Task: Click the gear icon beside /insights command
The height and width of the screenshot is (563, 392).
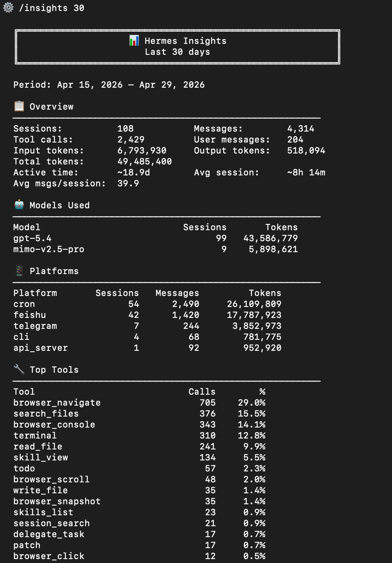Action: 8,8
